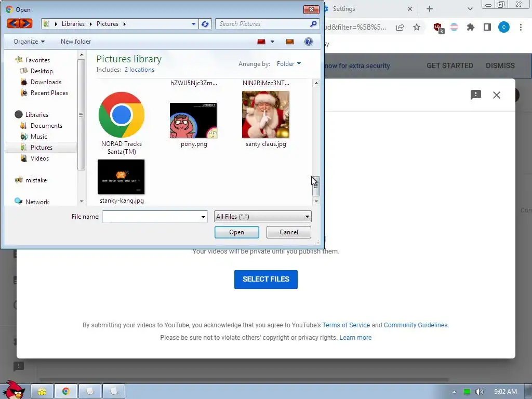Screen dimensions: 532x399
Task: Show the preview pane icon
Action: click(x=290, y=42)
